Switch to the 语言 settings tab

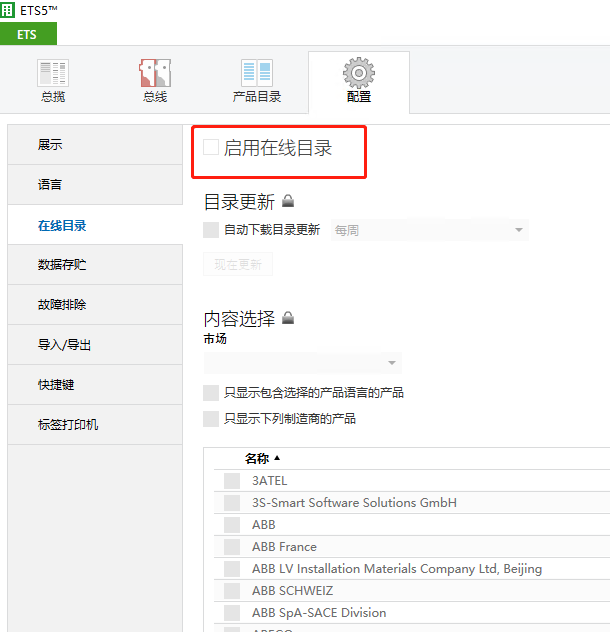(x=50, y=185)
